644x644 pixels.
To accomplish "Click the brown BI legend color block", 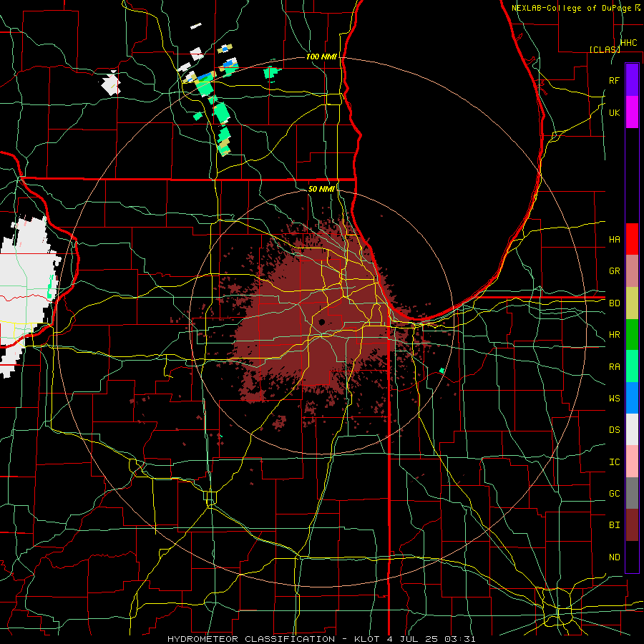I will [x=632, y=525].
